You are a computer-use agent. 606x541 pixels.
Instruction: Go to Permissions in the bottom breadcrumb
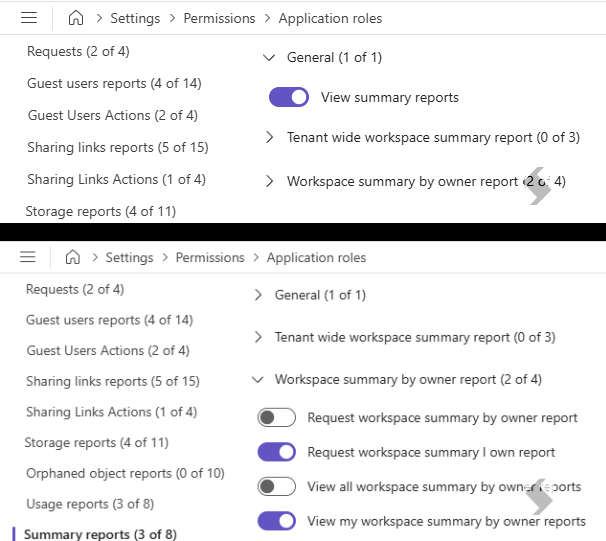pyautogui.click(x=210, y=257)
